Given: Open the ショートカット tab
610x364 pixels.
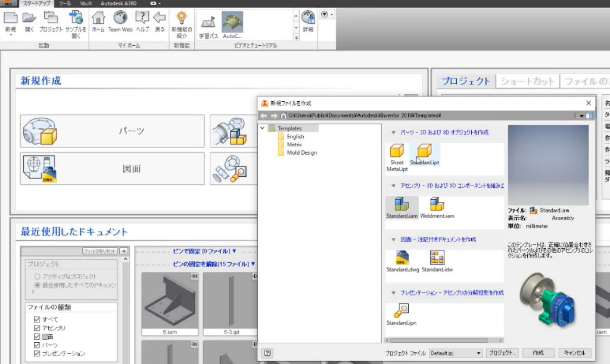Looking at the screenshot, I should point(527,81).
